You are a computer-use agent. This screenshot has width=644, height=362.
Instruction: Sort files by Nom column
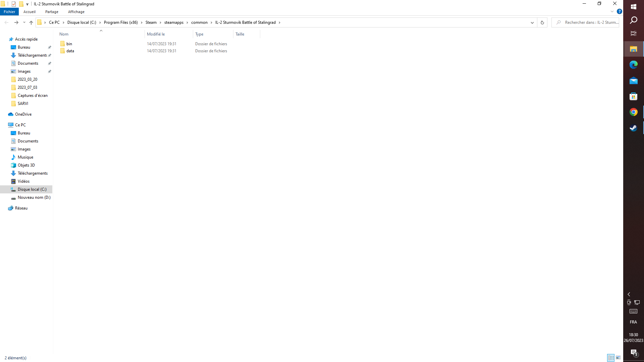click(x=101, y=34)
